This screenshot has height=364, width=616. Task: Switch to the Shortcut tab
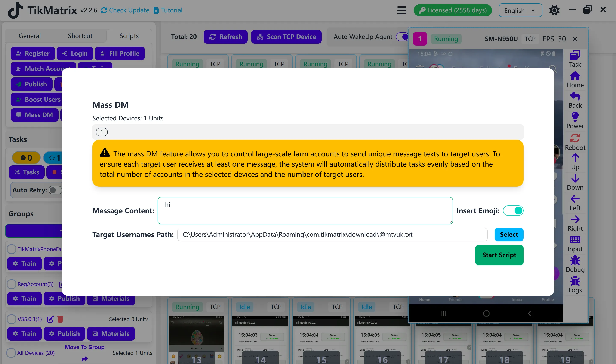pos(80,36)
